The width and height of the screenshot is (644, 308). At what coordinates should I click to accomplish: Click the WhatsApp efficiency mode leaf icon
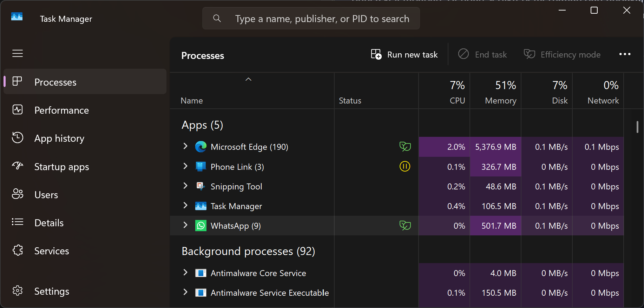tap(405, 226)
